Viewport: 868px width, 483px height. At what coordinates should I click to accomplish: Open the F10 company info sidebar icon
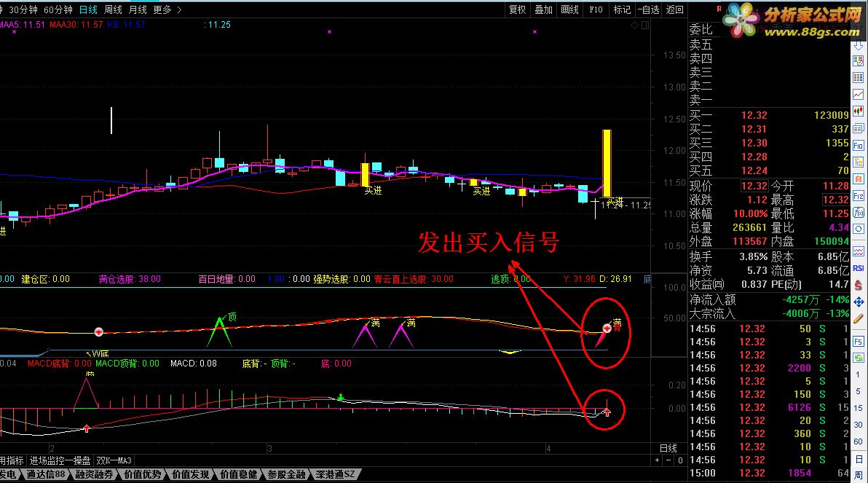[858, 146]
